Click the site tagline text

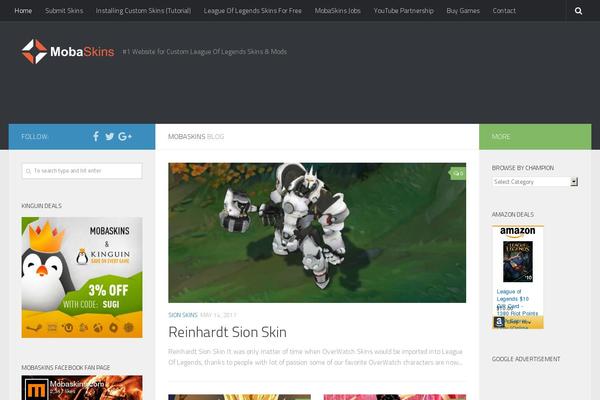coord(204,52)
